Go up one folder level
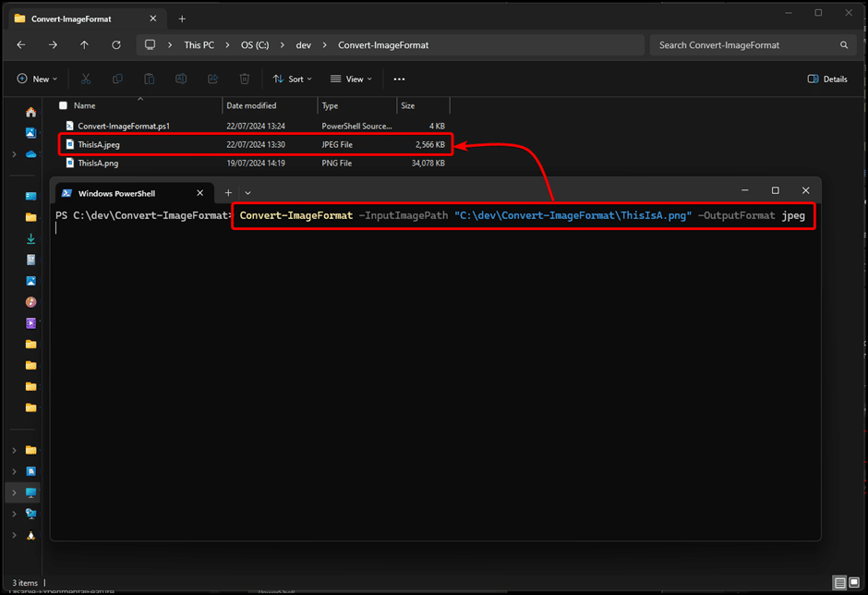 tap(84, 45)
